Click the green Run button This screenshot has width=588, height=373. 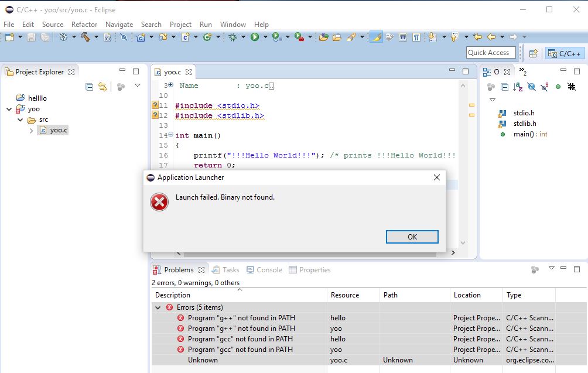click(255, 37)
